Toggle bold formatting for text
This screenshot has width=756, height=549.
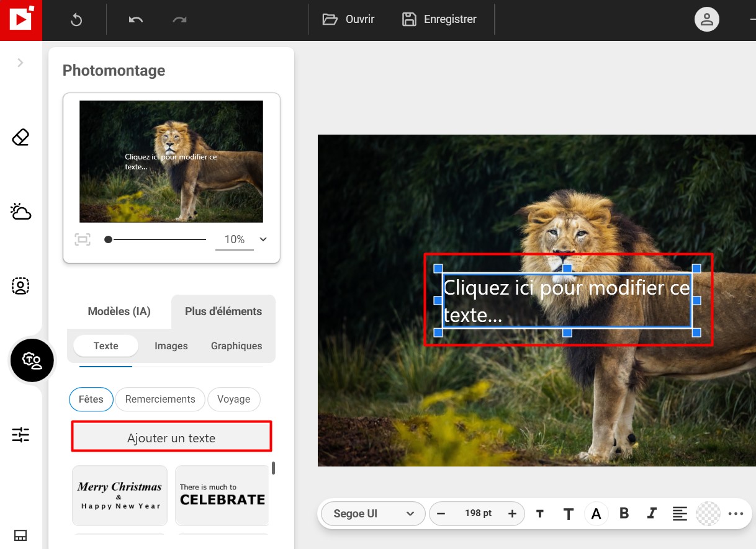[624, 513]
